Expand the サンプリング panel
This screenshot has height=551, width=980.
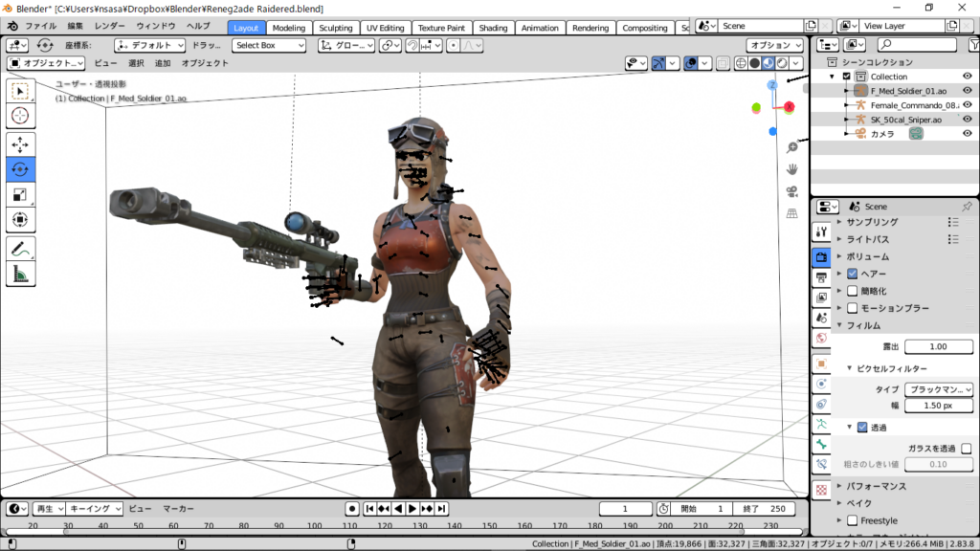[871, 222]
